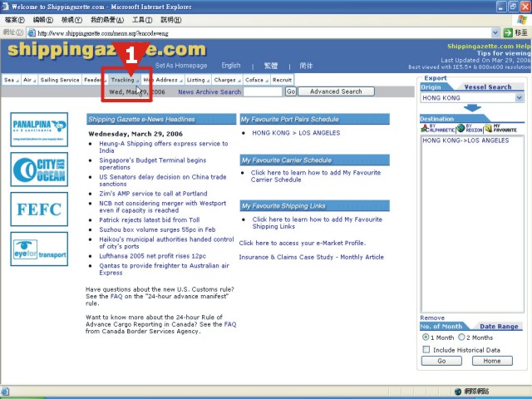Image resolution: width=532 pixels, height=399 pixels.
Task: Switch language to 繁體 Traditional Chinese
Action: point(271,66)
